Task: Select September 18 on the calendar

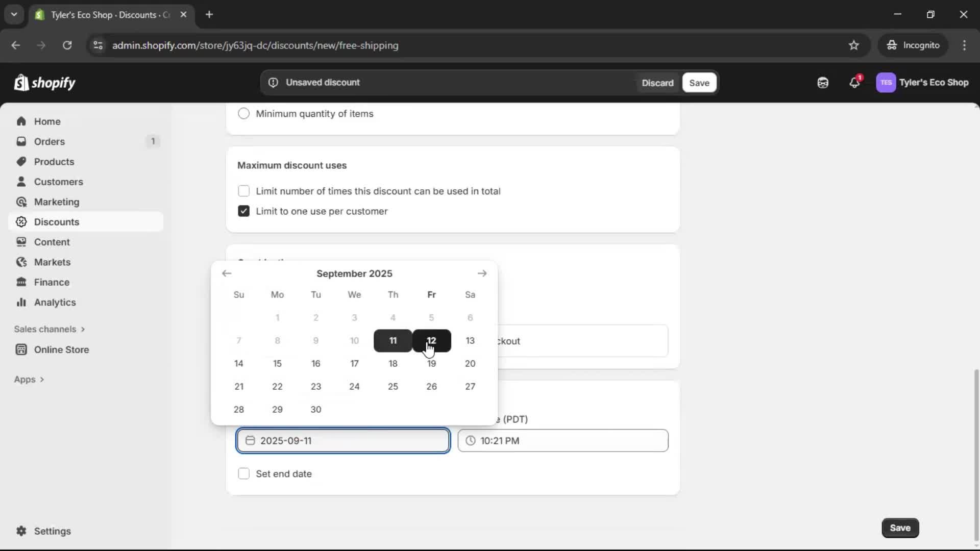Action: (393, 363)
